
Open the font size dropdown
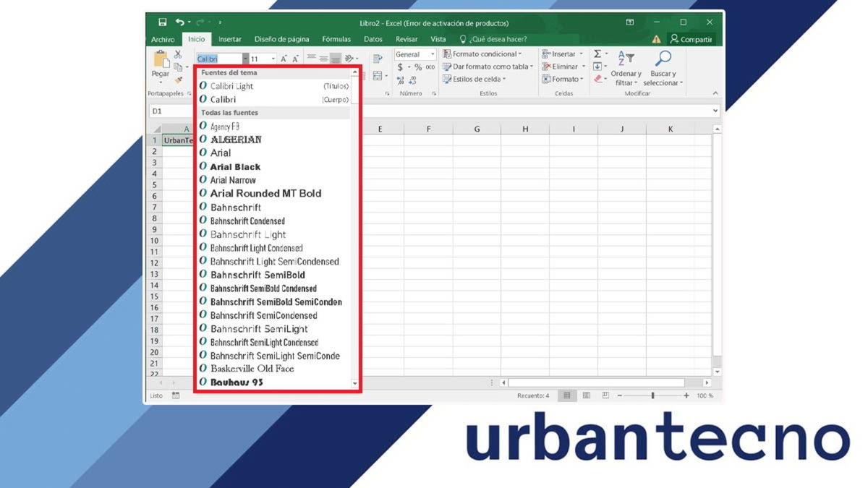pos(273,59)
